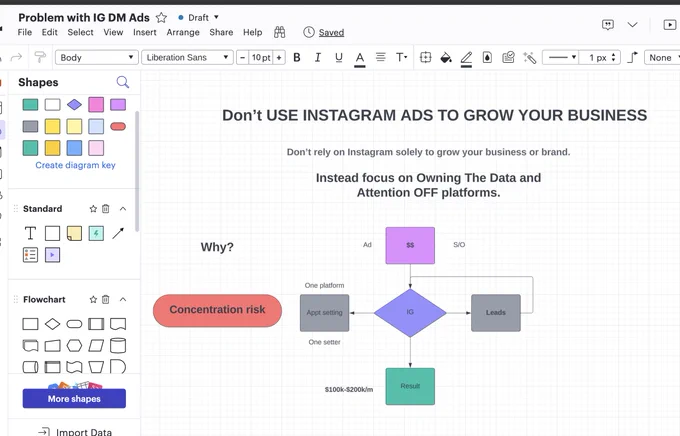The image size is (680, 436).
Task: Remove the Standard library with trash icon
Action: [105, 209]
